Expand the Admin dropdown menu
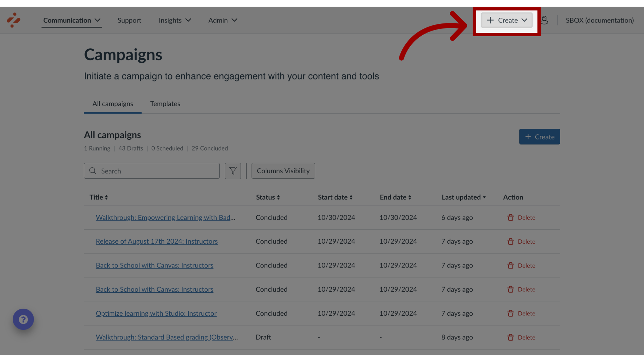The height and width of the screenshot is (362, 644). [222, 20]
